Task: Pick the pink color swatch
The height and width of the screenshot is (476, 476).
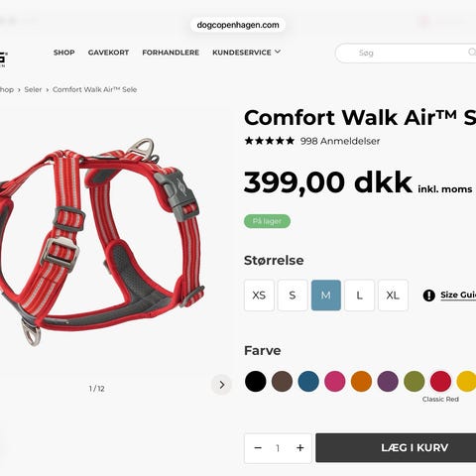Action: [x=335, y=381]
